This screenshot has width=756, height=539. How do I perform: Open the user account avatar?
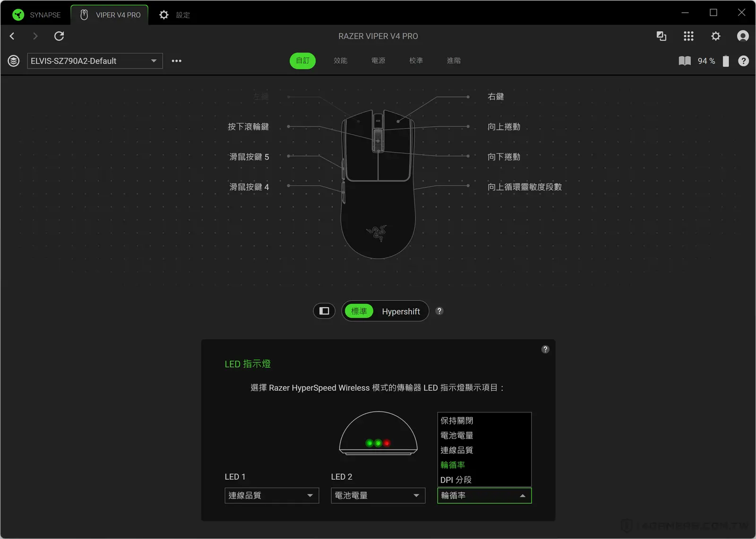tap(743, 36)
